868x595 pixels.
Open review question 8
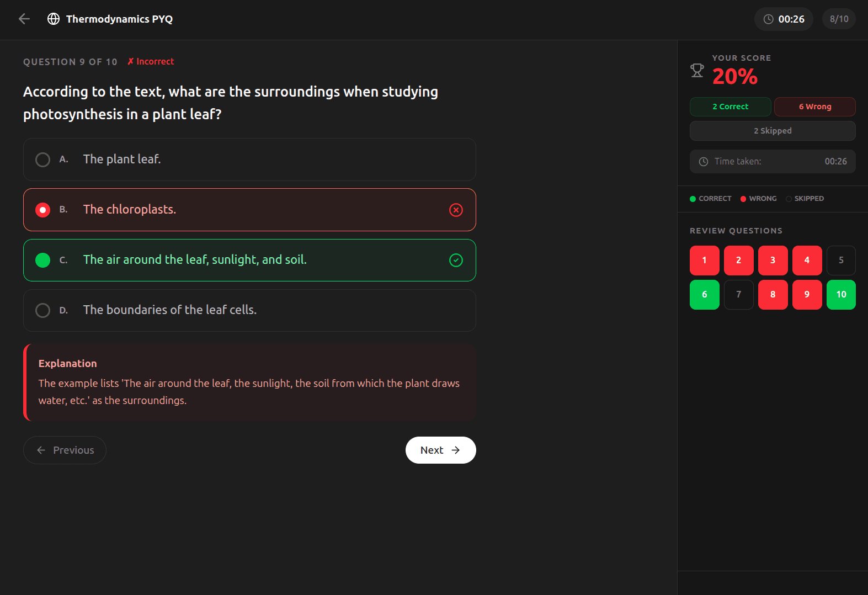773,295
